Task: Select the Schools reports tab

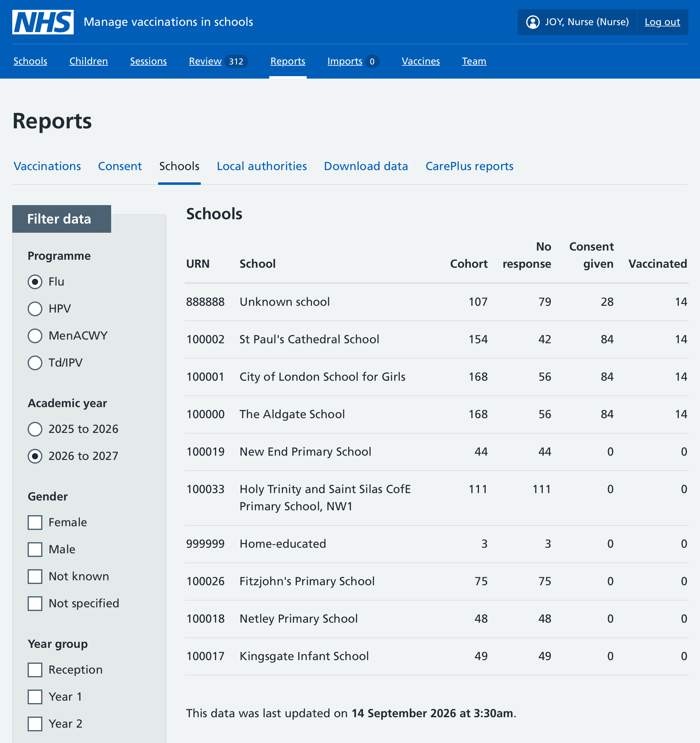Action: click(x=179, y=166)
